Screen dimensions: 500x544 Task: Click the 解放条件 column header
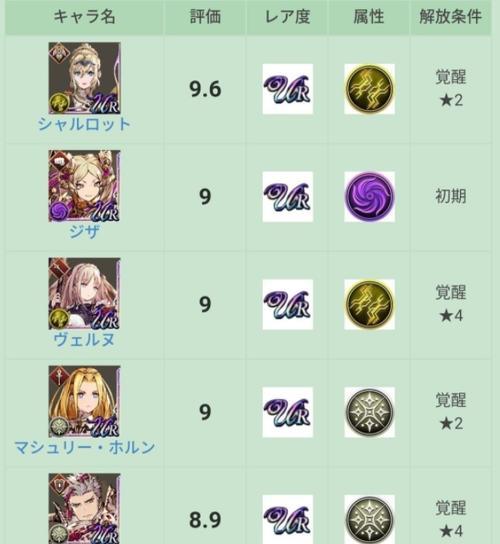[x=450, y=17]
